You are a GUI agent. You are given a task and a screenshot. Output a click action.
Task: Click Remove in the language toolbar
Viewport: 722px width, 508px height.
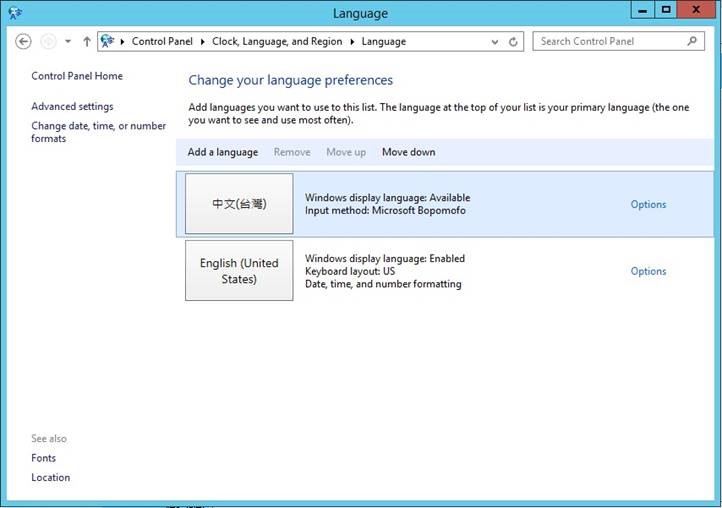(292, 152)
